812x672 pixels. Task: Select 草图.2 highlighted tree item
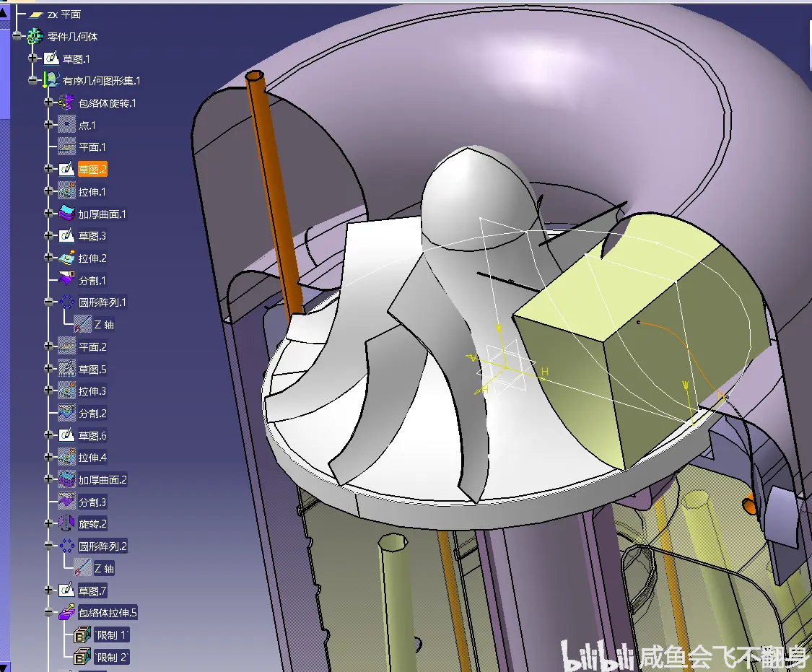click(x=92, y=170)
